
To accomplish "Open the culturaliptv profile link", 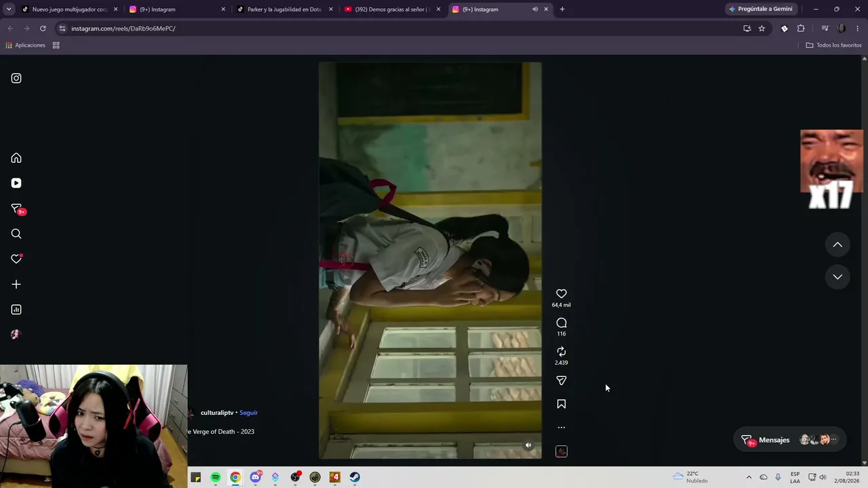I will (217, 413).
